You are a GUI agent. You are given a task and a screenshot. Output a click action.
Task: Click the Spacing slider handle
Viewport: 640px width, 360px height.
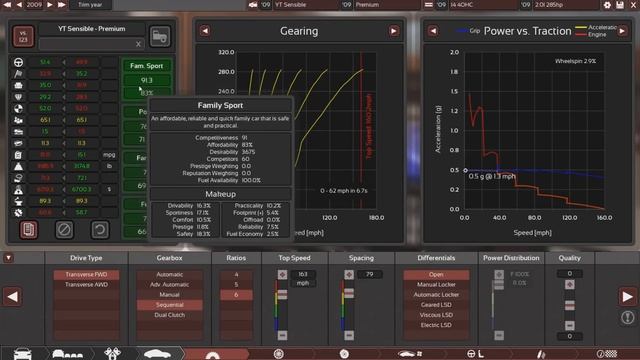click(x=349, y=293)
